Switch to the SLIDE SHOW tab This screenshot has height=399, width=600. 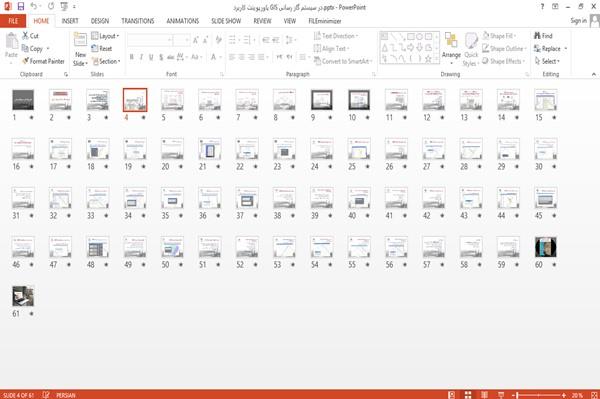tap(226, 21)
